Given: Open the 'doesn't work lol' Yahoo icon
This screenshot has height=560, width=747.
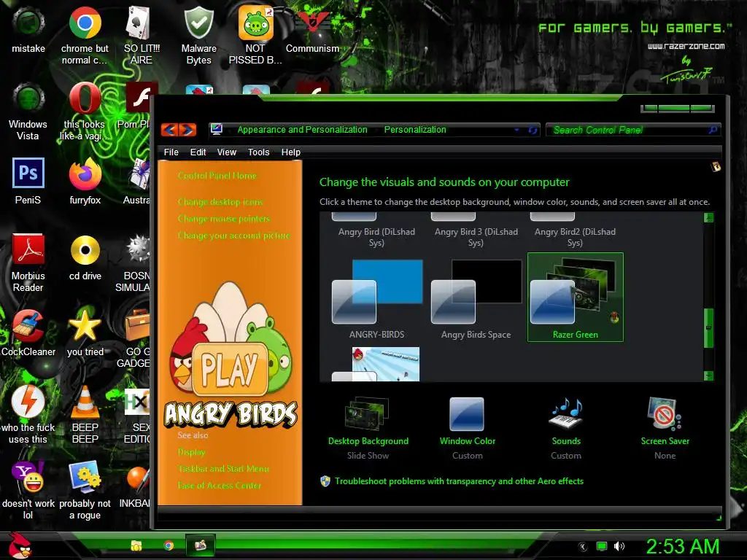Looking at the screenshot, I should pyautogui.click(x=28, y=490).
